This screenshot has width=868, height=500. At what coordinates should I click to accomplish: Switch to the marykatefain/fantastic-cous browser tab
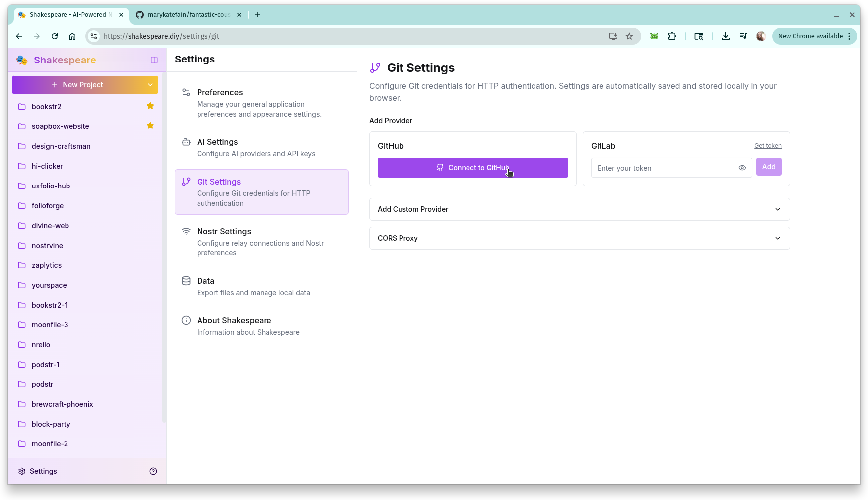(186, 14)
